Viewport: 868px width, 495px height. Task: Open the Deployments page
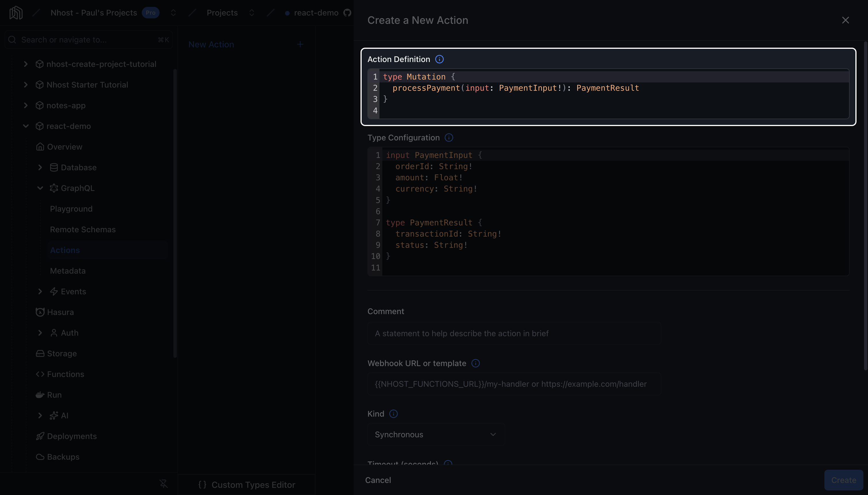click(x=72, y=436)
